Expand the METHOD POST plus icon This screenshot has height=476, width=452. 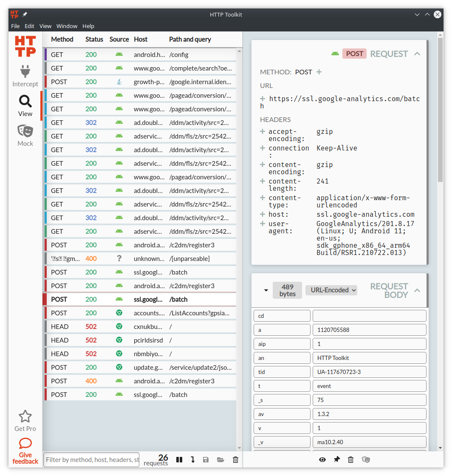(319, 72)
